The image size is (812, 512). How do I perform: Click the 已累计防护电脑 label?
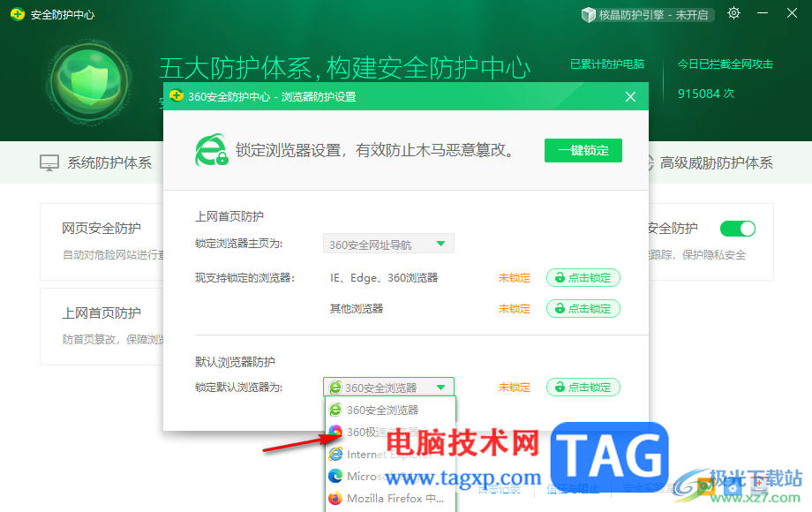607,64
